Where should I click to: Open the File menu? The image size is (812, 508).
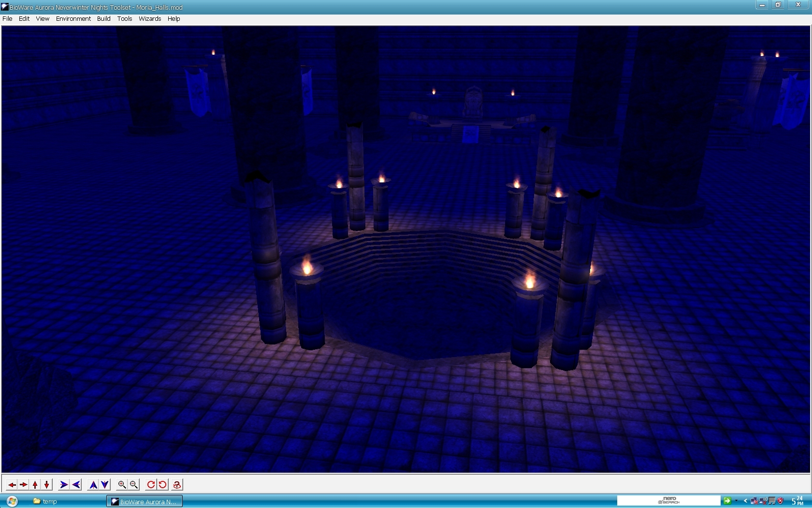click(x=7, y=19)
